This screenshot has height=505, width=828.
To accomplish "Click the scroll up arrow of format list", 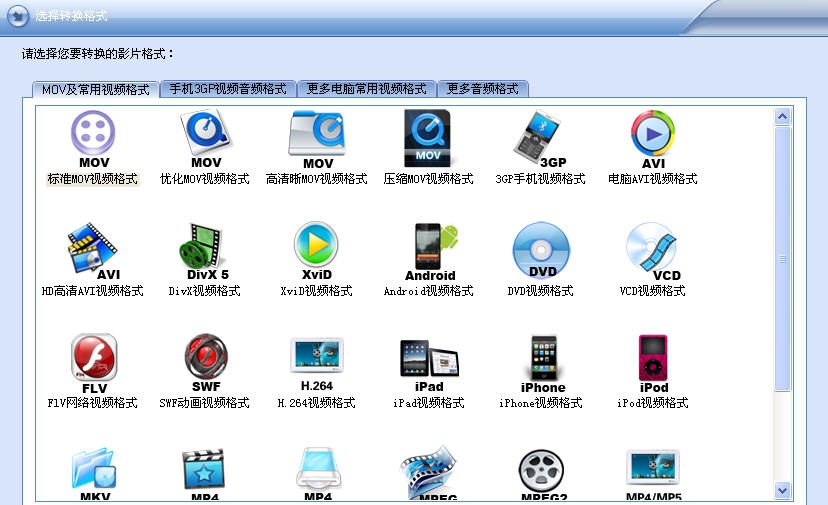I will point(783,116).
